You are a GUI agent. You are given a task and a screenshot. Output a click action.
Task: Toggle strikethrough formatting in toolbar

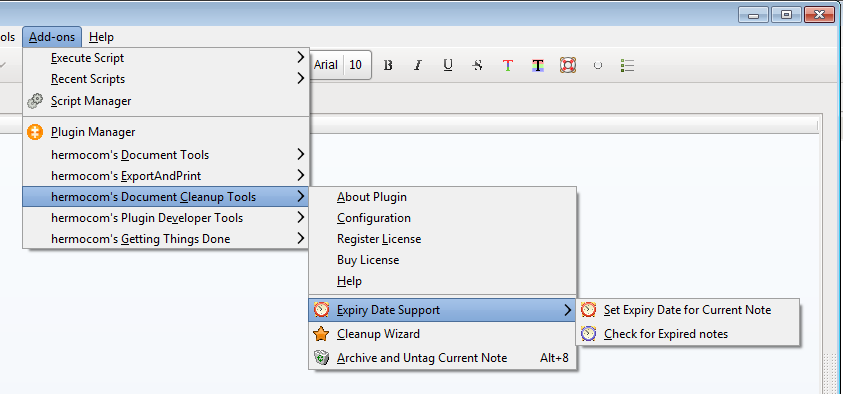pyautogui.click(x=477, y=66)
